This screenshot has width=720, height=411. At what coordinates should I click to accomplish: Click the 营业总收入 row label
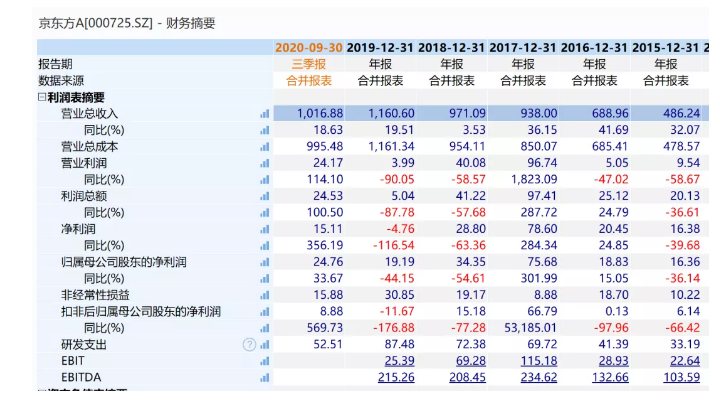click(90, 113)
